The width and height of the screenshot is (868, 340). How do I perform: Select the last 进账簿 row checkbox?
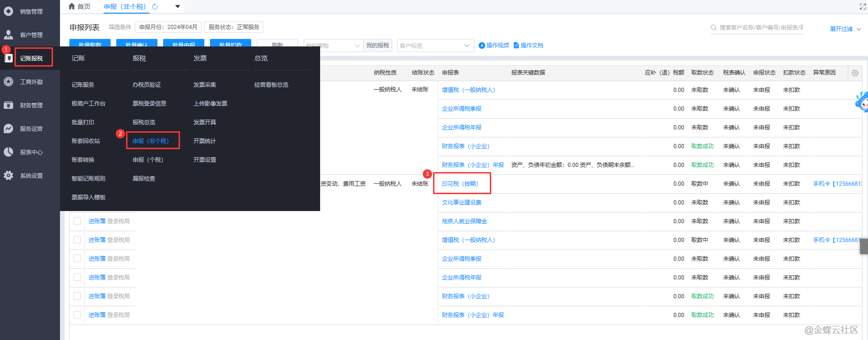(x=77, y=315)
